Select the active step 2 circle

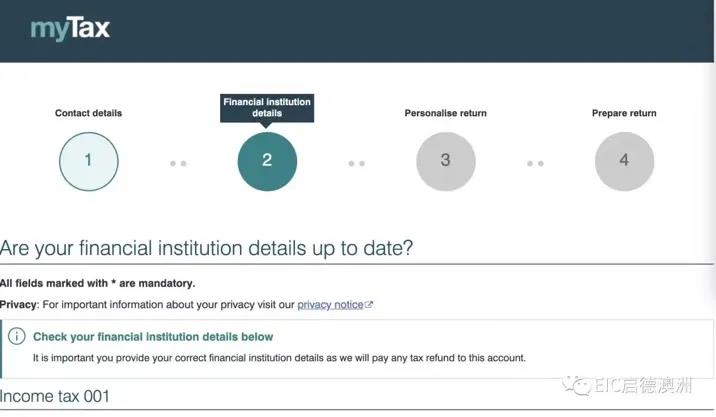click(267, 161)
